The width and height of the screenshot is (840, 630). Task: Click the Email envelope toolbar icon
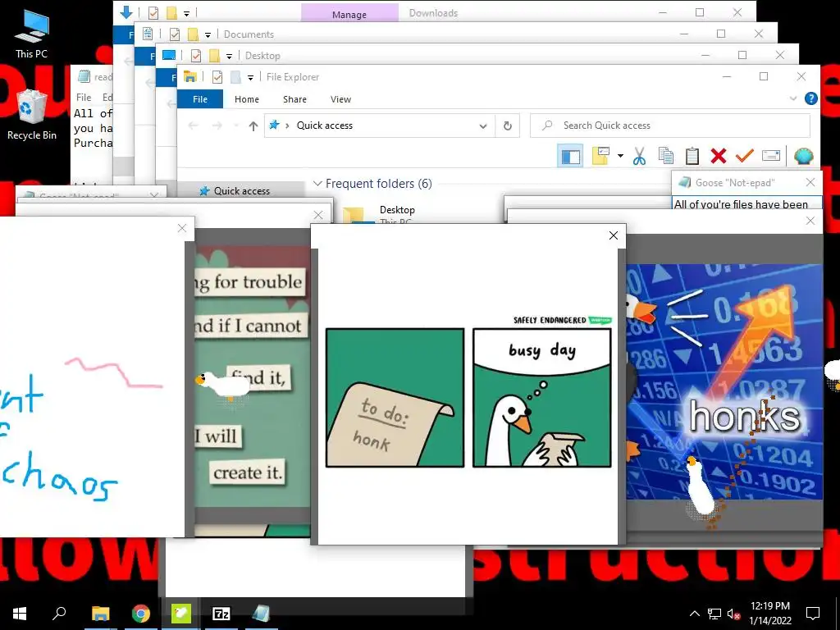click(771, 156)
